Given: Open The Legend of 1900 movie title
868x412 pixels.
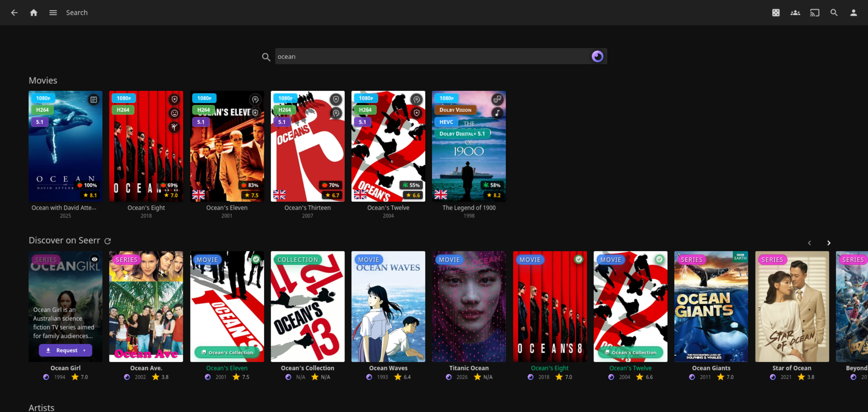Looking at the screenshot, I should tap(469, 208).
